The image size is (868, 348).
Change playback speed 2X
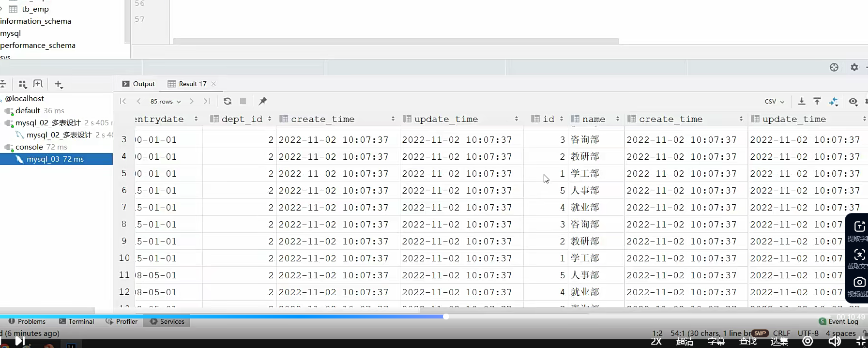[656, 342]
